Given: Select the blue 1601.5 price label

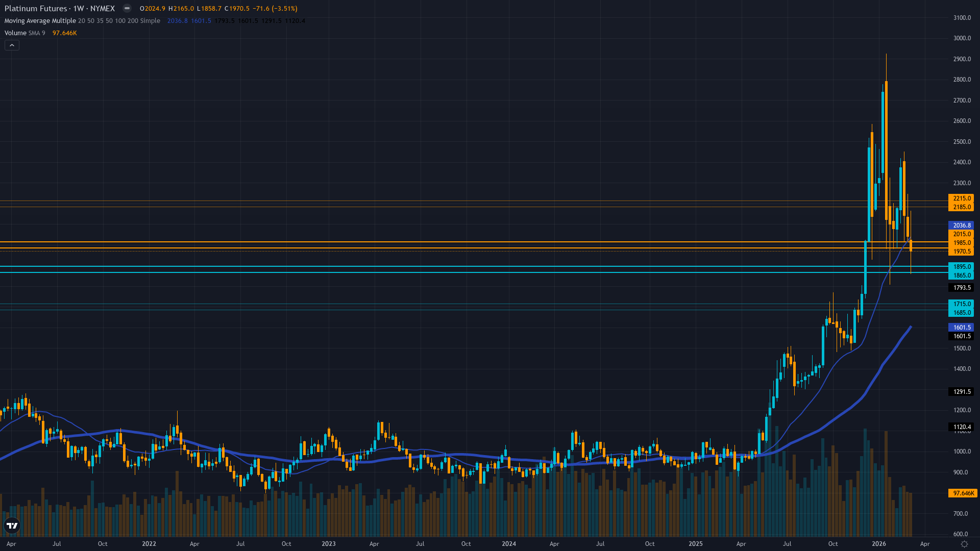Looking at the screenshot, I should click(961, 328).
